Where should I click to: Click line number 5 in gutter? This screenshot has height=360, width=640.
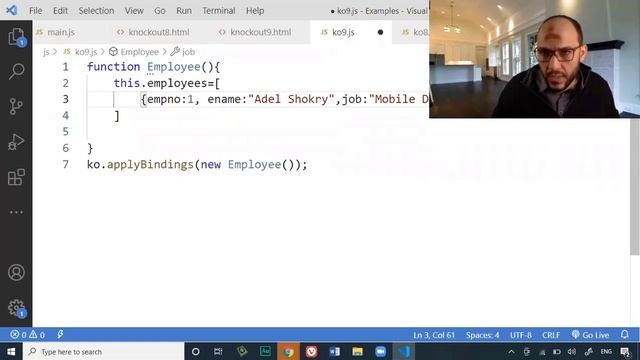point(65,132)
